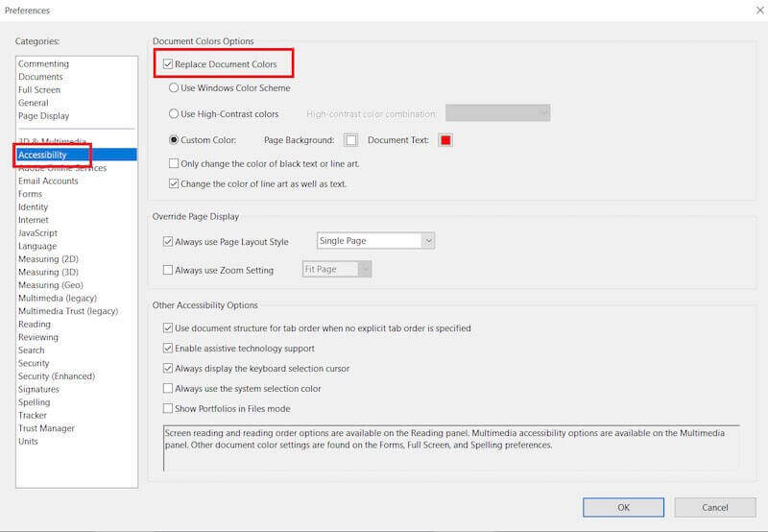Toggle the Replace Document Colors checkbox

(168, 64)
